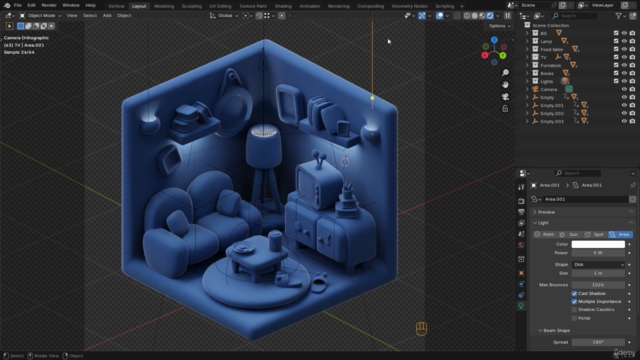This screenshot has height=360, width=640.
Task: Switch to the Shading workspace tab
Action: coord(283,6)
